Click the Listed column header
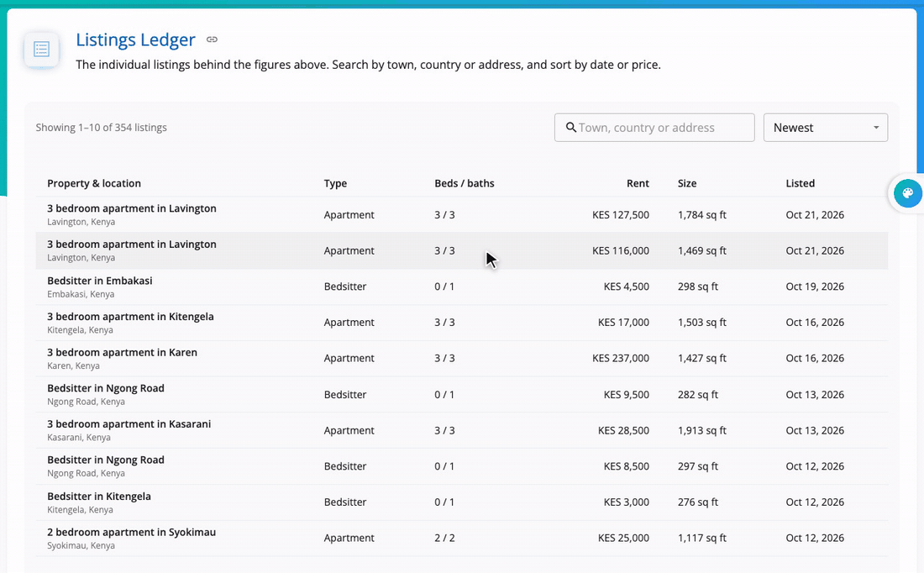The width and height of the screenshot is (924, 573). coord(801,183)
